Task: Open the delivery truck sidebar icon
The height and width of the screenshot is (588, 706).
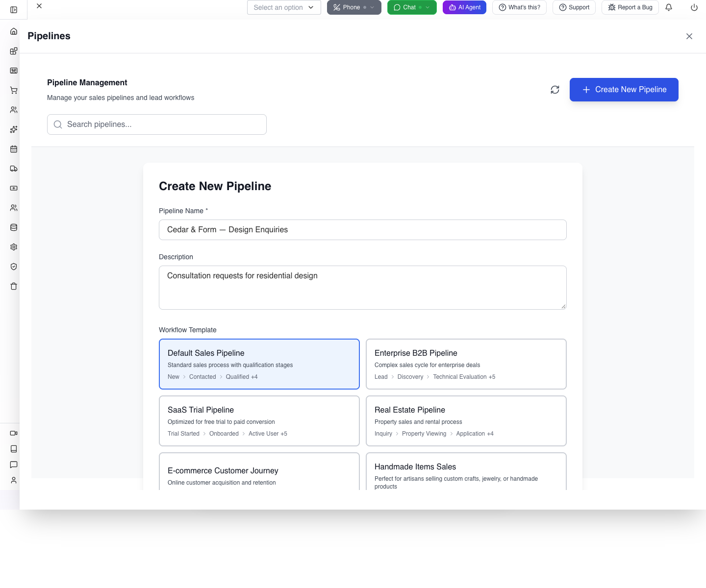Action: (x=14, y=169)
